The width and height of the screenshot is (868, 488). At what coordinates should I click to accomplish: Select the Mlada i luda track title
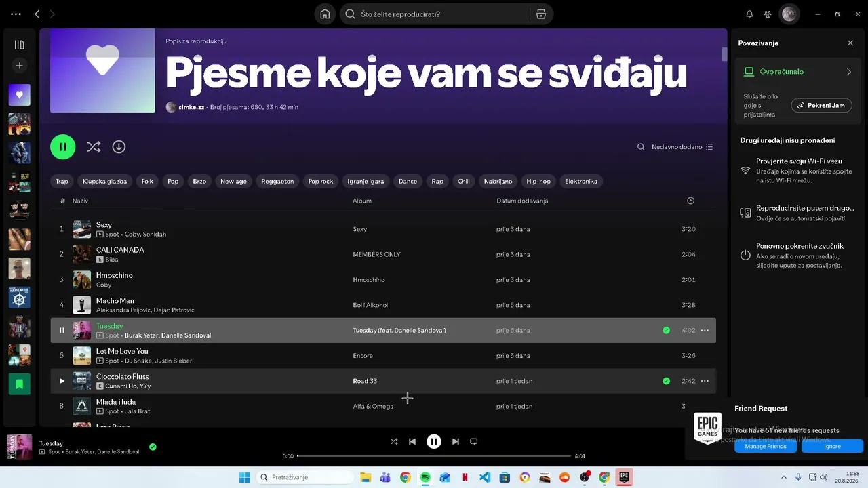coord(116,402)
